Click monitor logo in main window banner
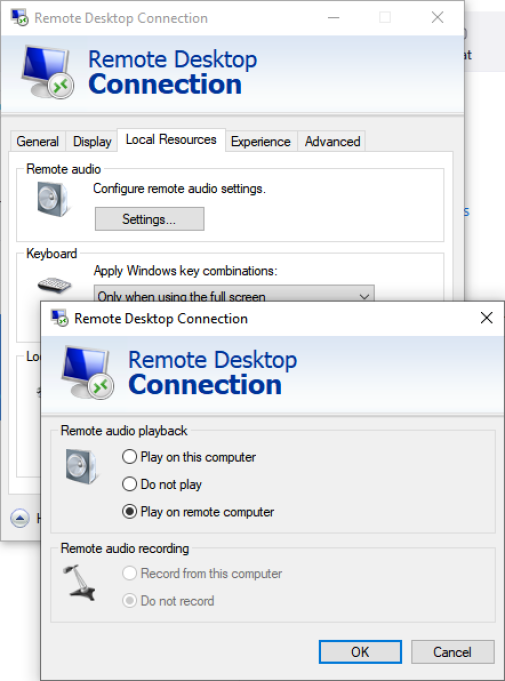 pos(48,72)
